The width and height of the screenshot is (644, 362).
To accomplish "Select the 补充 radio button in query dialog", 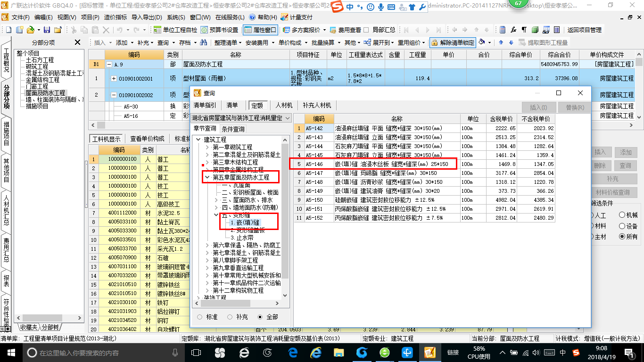I will 230,317.
